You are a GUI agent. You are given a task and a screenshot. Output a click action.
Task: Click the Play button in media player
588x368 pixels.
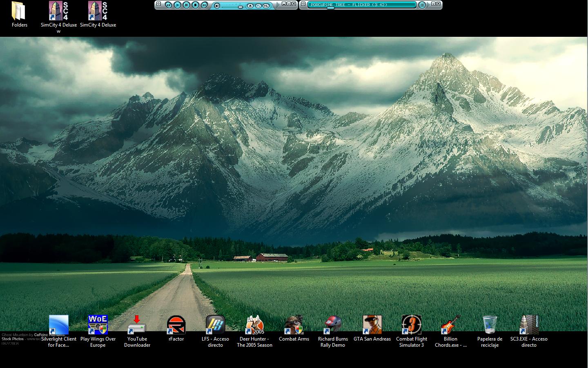pos(177,5)
